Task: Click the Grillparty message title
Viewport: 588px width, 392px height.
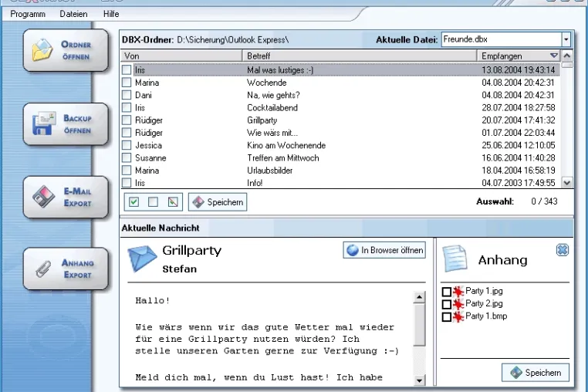Action: pyautogui.click(x=192, y=250)
